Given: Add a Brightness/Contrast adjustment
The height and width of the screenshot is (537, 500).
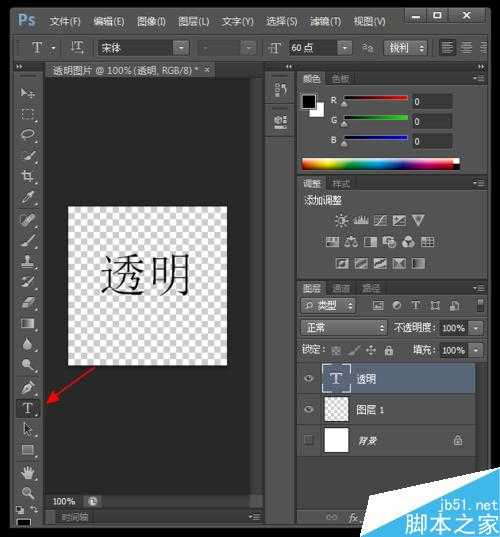Looking at the screenshot, I should point(341,220).
